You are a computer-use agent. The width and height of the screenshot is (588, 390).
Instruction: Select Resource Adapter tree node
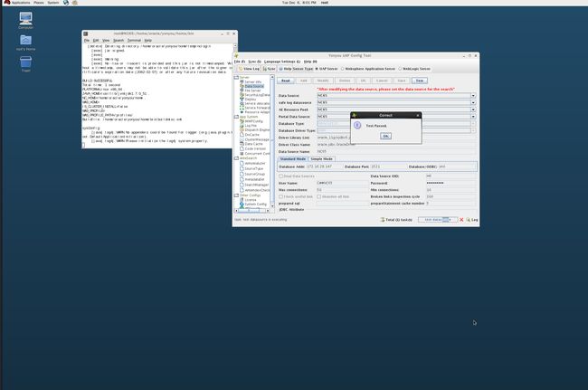(257, 112)
